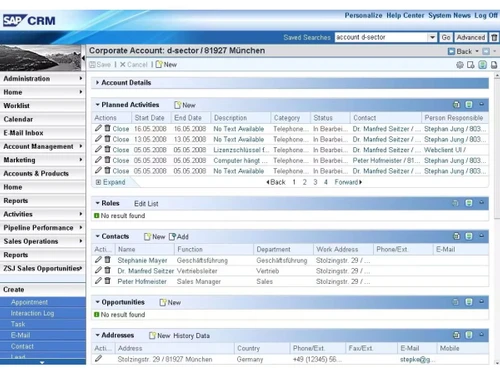500x375 pixels.
Task: Click the settings gear icon in page toolbar
Action: tap(460, 65)
